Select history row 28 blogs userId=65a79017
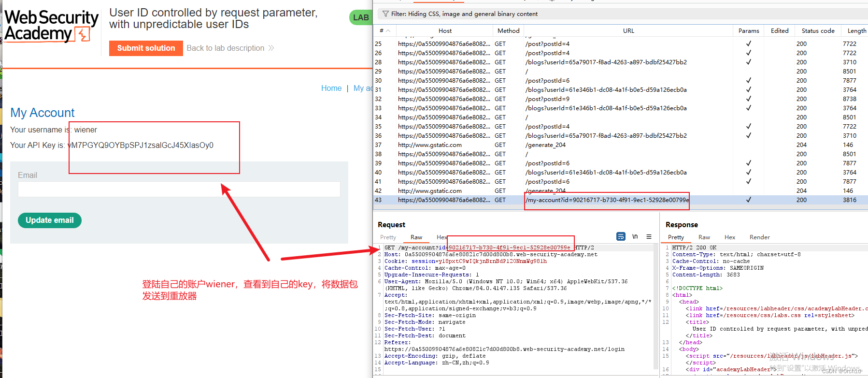This screenshot has height=378, width=868. [620, 62]
